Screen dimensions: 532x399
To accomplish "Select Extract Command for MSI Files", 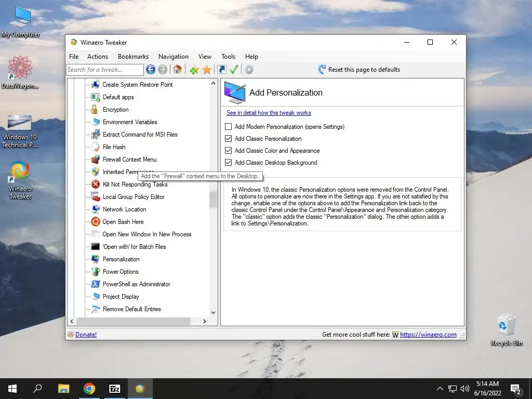I will (140, 135).
